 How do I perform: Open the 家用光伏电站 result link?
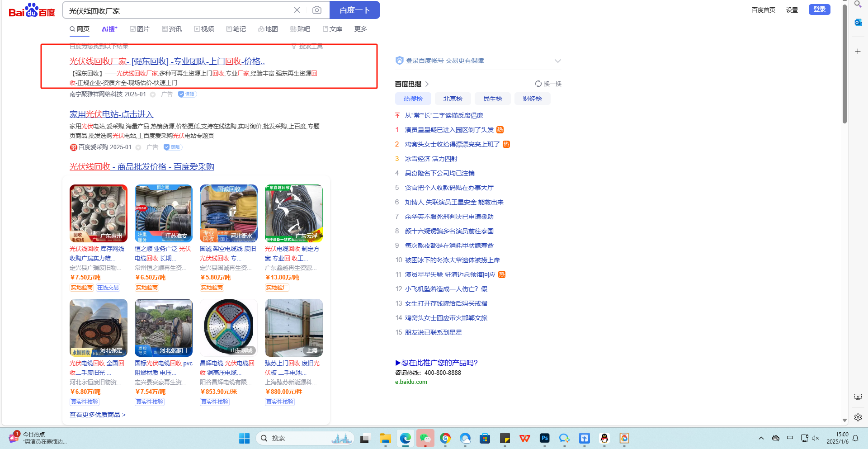[x=111, y=114]
